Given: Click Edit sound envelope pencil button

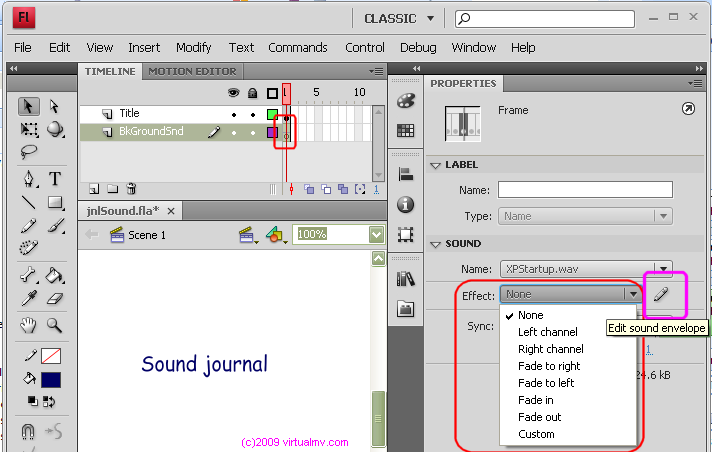Looking at the screenshot, I should 661,294.
